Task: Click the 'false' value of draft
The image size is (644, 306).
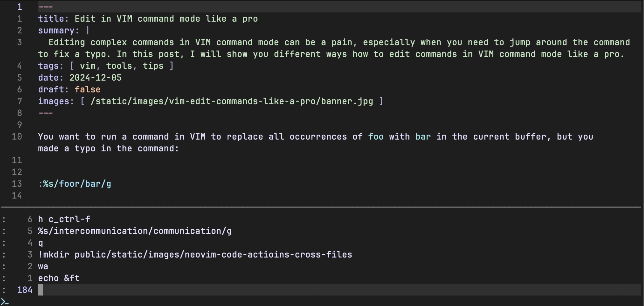Action: 87,89
